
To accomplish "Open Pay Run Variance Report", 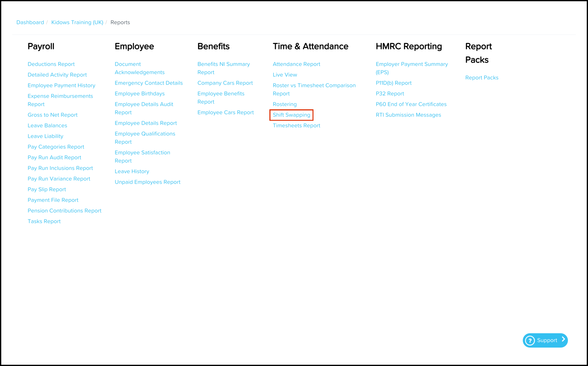I will click(x=59, y=179).
